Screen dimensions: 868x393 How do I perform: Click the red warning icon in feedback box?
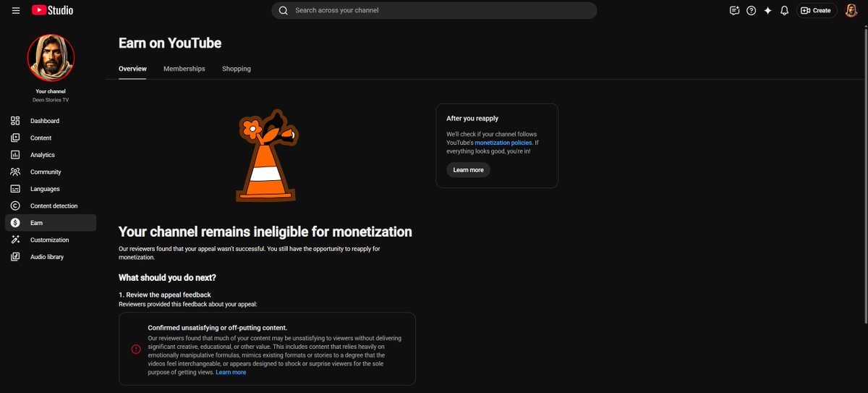136,349
